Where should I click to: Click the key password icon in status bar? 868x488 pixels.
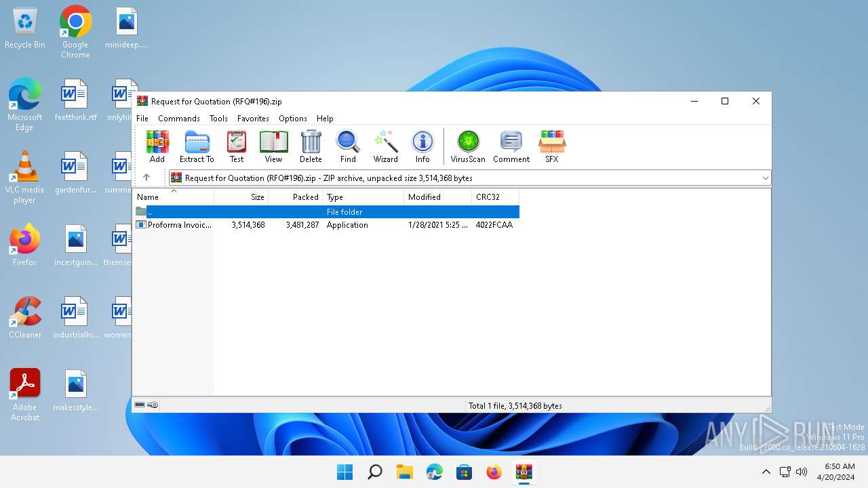153,405
